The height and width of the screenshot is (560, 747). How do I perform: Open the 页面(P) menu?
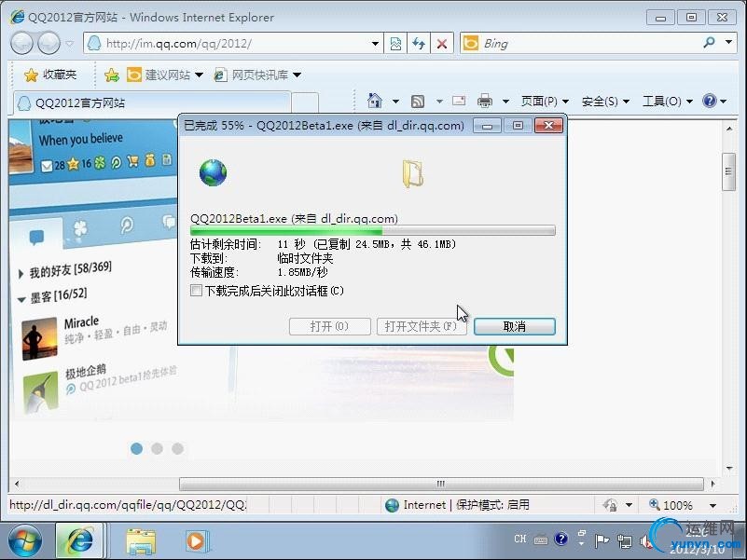(545, 101)
